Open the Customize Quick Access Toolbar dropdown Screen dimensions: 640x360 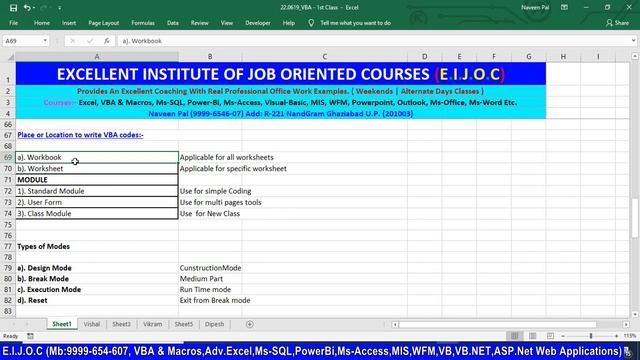click(60, 8)
